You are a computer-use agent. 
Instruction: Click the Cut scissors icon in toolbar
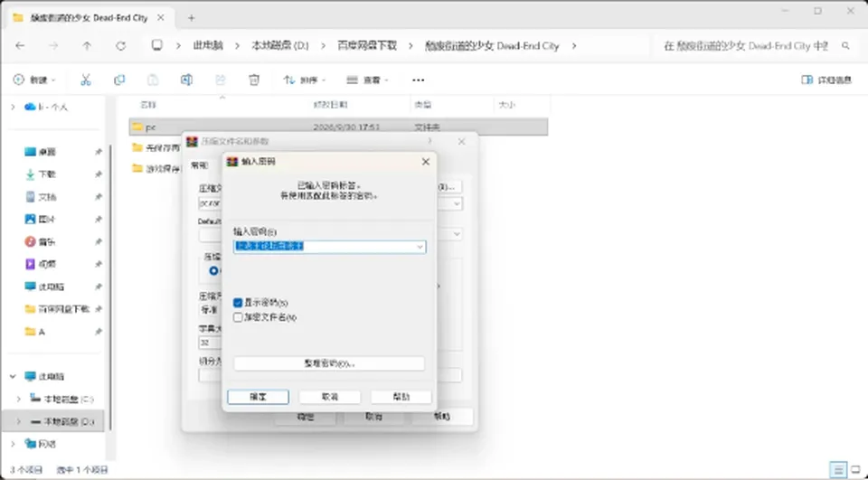tap(85, 80)
